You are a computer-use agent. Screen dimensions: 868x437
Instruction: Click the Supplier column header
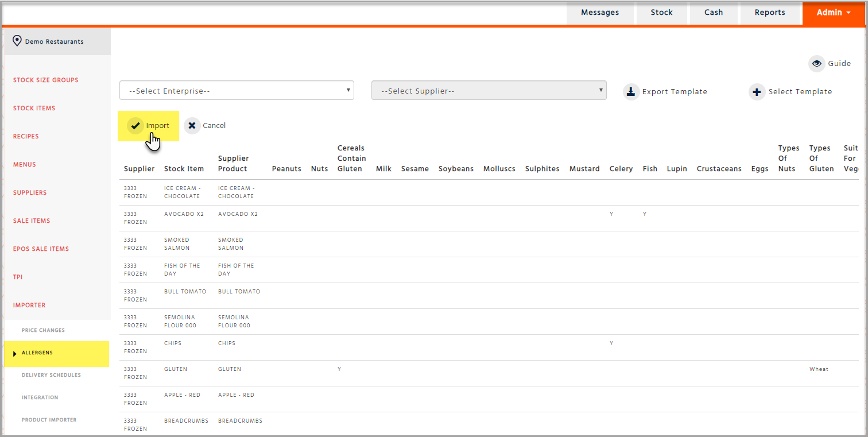[139, 169]
